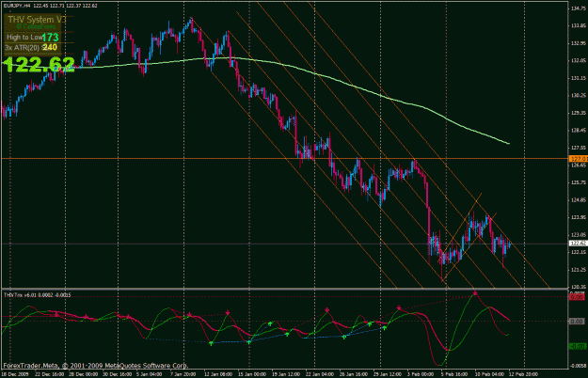Click the -0.0058 indicator scale label
Image resolution: width=588 pixels, height=378 pixels.
579,366
